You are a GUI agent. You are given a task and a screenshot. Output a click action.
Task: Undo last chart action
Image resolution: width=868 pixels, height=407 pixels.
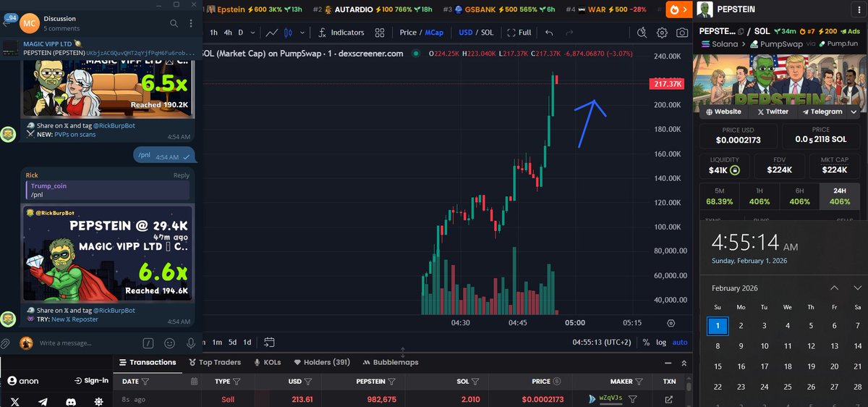pos(549,33)
